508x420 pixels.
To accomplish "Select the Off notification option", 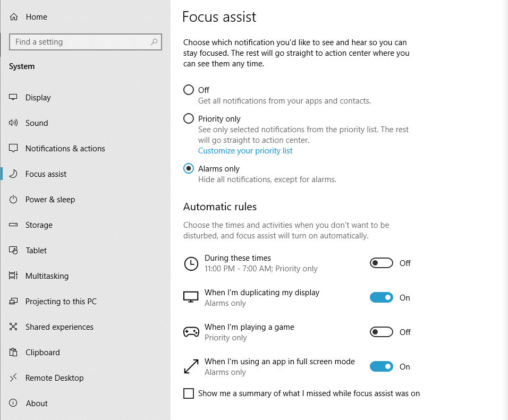I will [189, 90].
